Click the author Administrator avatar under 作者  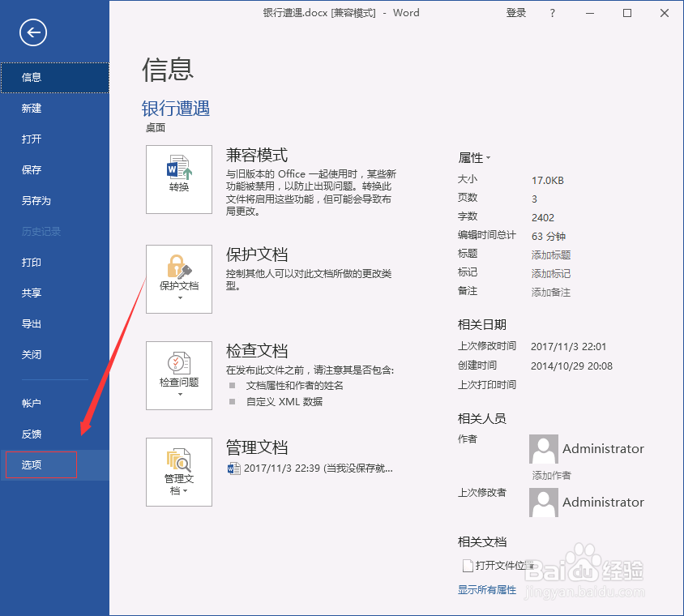[544, 449]
